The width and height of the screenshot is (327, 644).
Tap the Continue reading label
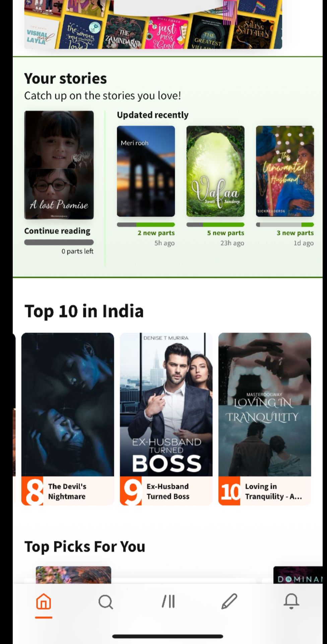coord(57,231)
